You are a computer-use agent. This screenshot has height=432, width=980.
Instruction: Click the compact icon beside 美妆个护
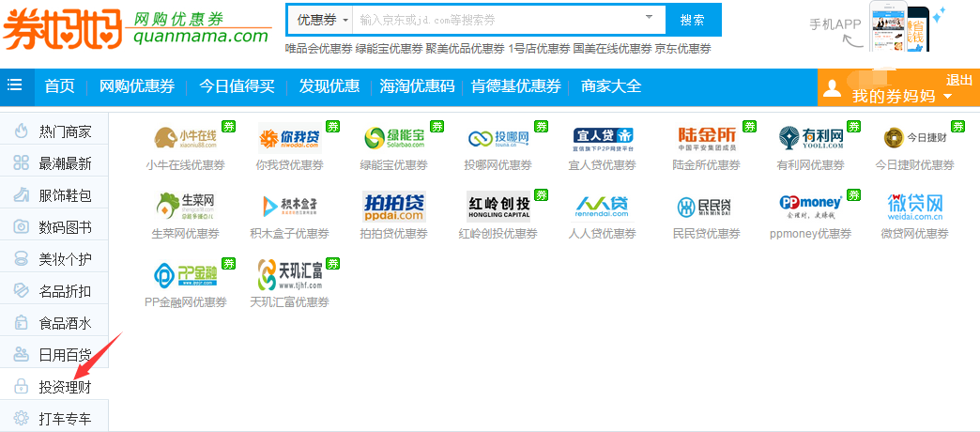22,258
